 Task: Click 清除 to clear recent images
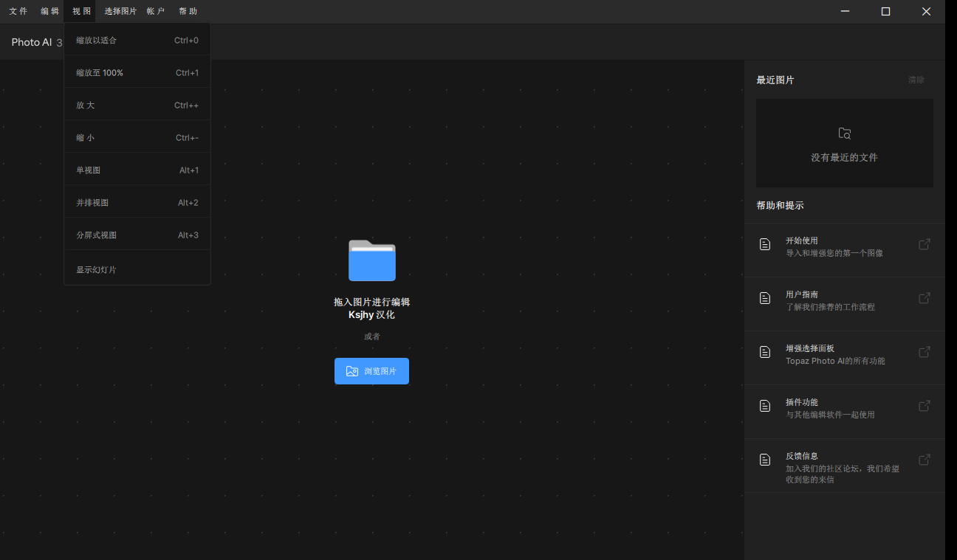pyautogui.click(x=916, y=80)
